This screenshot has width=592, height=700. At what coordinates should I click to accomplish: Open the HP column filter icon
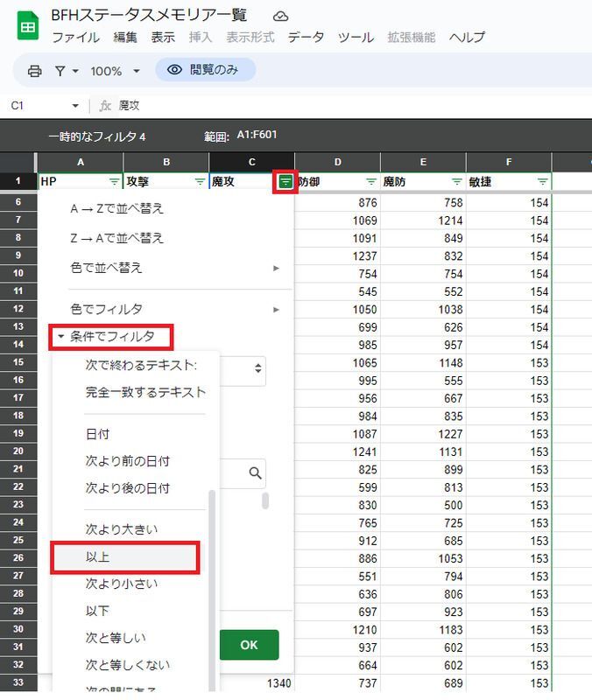(114, 182)
